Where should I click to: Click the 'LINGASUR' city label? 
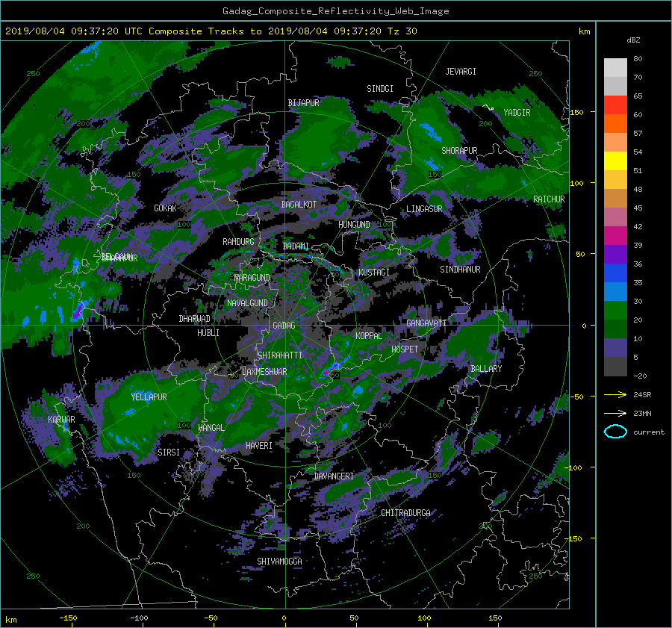tap(424, 209)
